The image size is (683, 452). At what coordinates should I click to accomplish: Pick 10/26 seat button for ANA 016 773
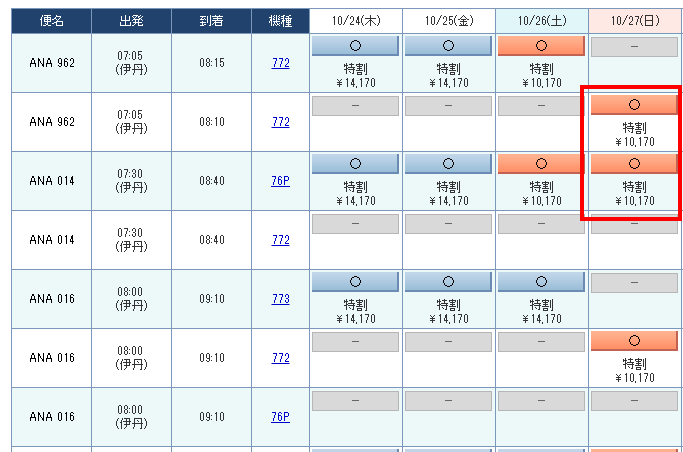pos(541,282)
